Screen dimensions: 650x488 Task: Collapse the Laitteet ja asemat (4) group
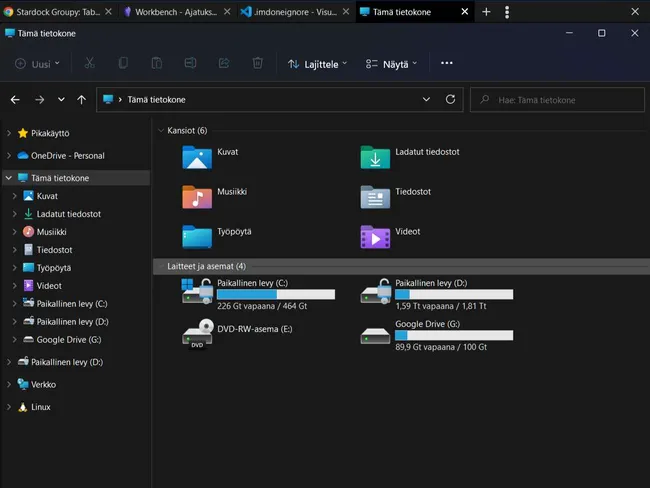click(x=161, y=266)
